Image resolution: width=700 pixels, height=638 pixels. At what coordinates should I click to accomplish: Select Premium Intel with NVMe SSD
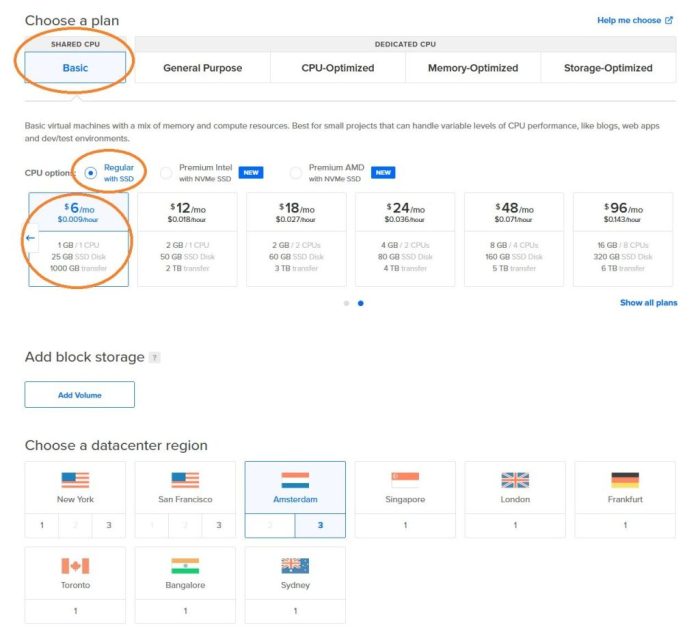[x=166, y=173]
